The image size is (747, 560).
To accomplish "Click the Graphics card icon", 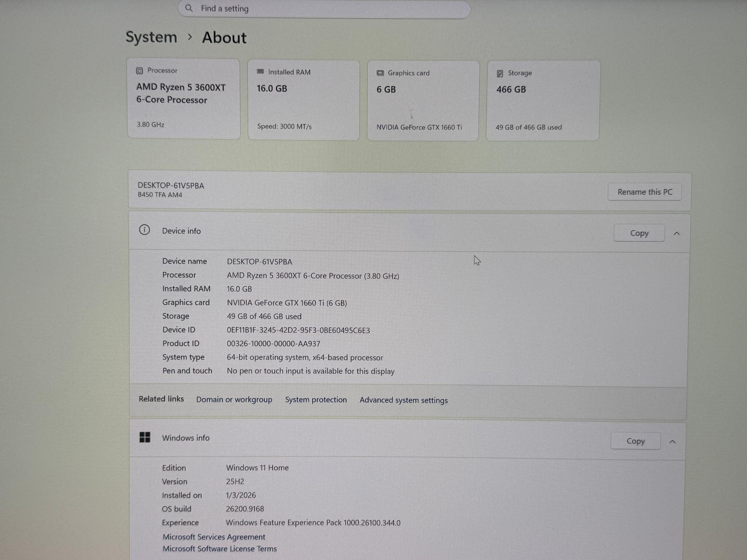I will [380, 73].
